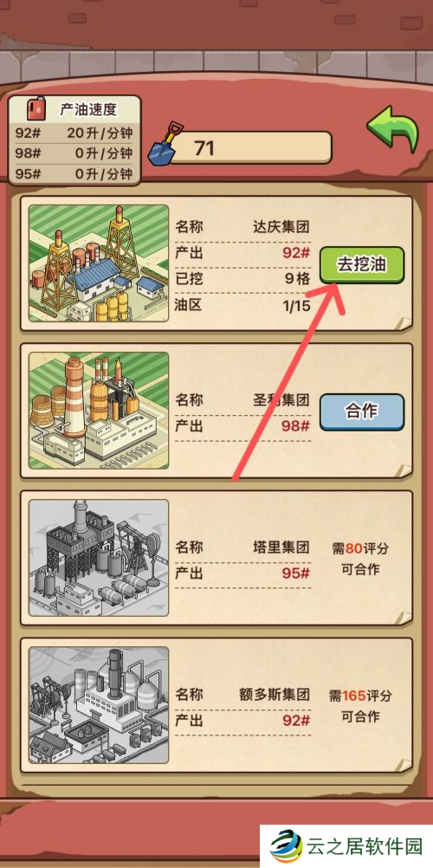Image resolution: width=433 pixels, height=868 pixels.
Task: Click the 合作 blue button
Action: pyautogui.click(x=362, y=411)
